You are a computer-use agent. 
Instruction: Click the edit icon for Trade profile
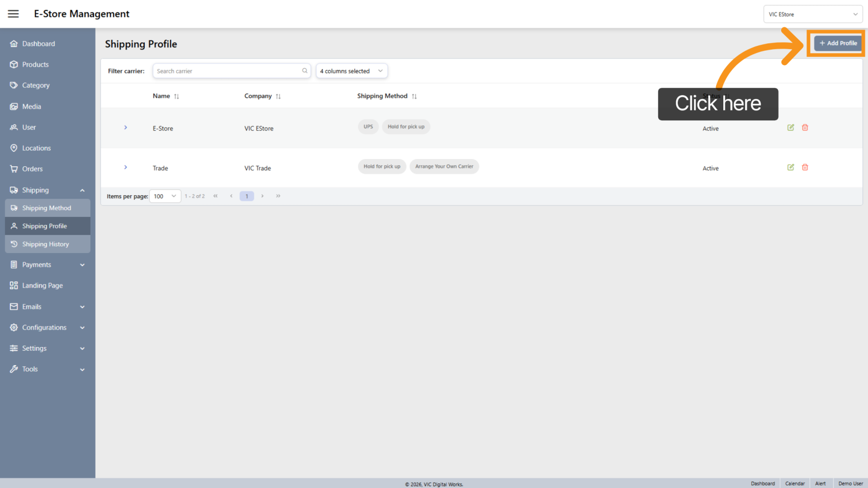coord(791,167)
